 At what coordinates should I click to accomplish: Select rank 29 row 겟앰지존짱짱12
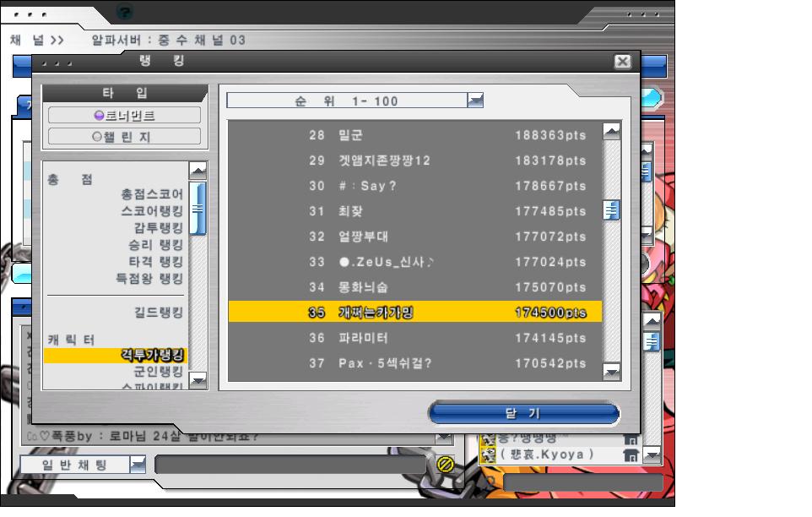414,161
